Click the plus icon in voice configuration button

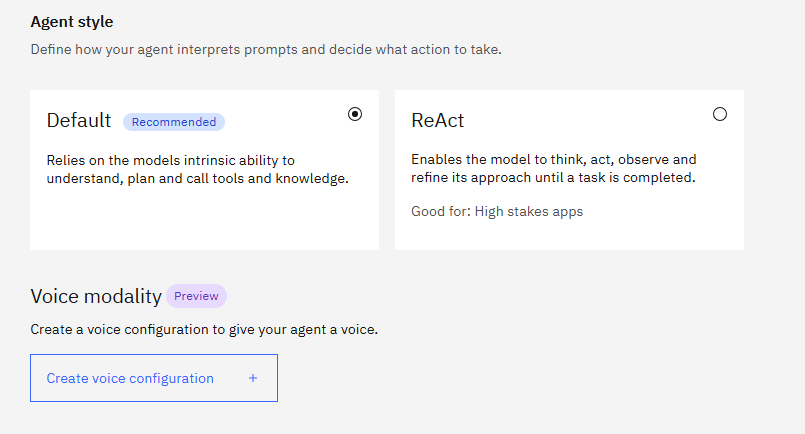(253, 378)
